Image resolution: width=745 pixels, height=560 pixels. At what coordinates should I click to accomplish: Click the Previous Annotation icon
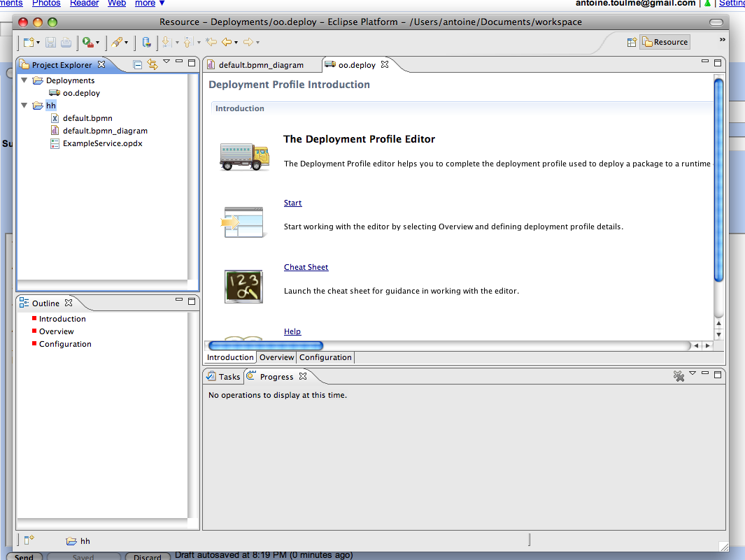click(x=188, y=42)
